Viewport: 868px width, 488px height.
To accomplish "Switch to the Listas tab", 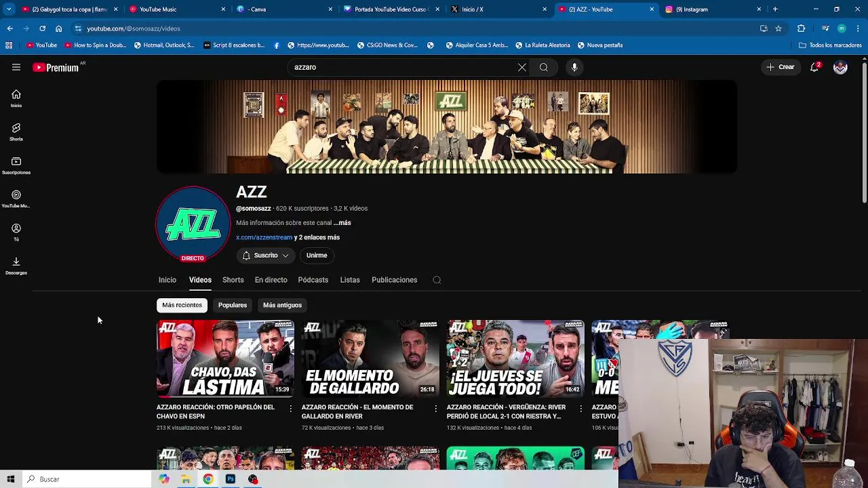I will (x=350, y=280).
